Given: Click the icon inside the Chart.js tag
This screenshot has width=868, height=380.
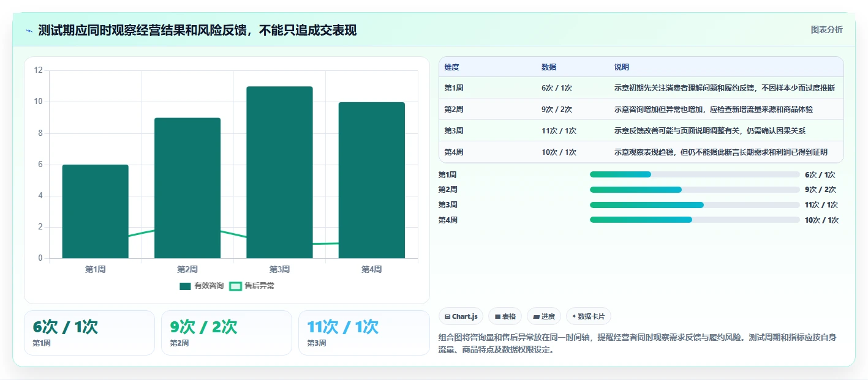Looking at the screenshot, I should tap(448, 316).
